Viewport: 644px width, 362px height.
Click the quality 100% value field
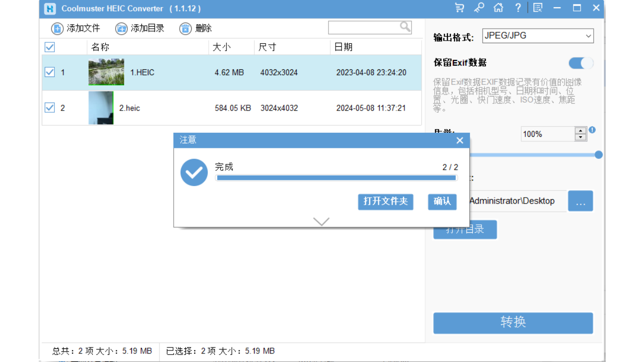pyautogui.click(x=548, y=134)
